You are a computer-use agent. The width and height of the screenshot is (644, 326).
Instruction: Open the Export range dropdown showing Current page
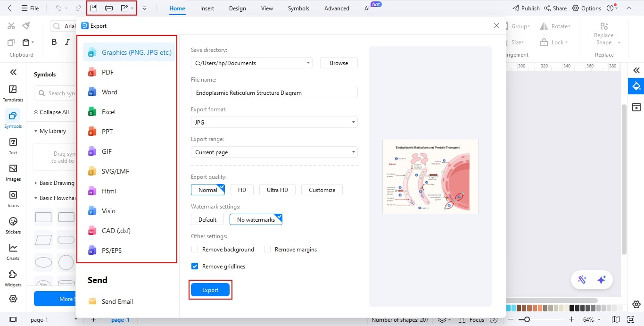pos(273,152)
